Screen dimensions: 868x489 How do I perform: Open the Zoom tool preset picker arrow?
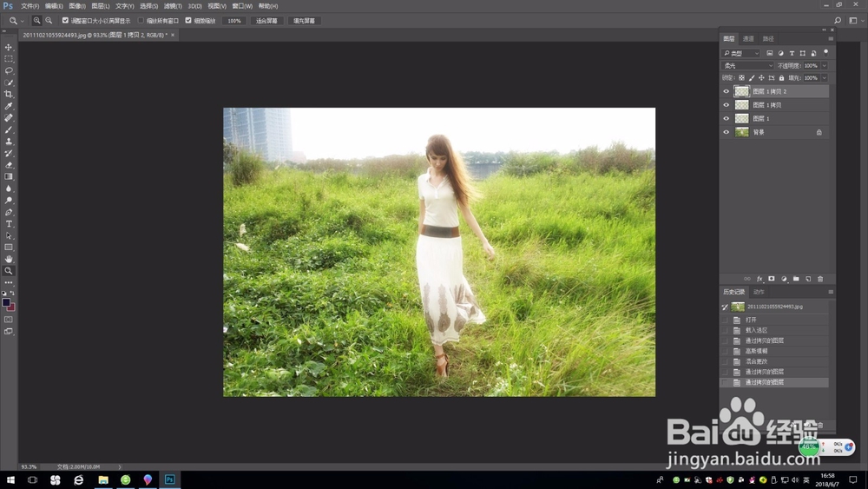tap(23, 21)
